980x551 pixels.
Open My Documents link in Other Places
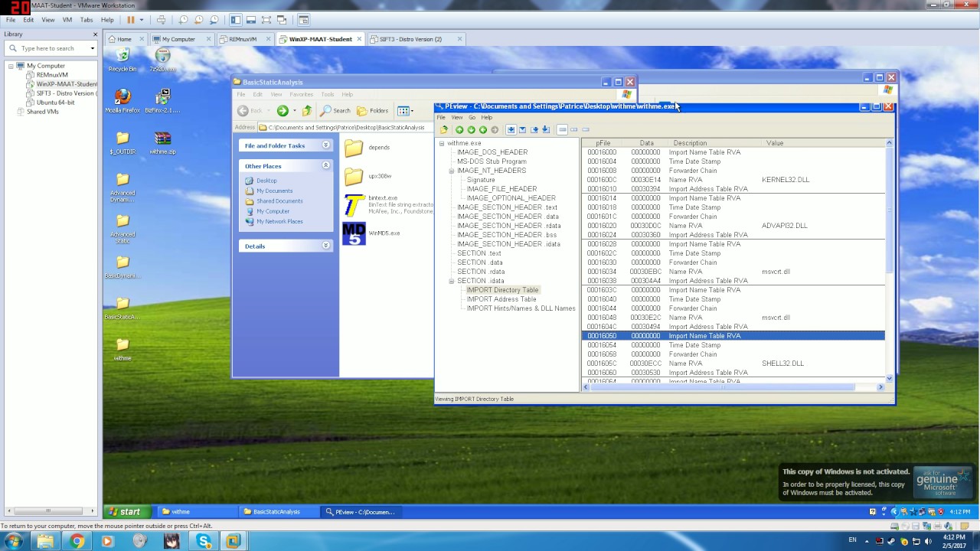pos(274,191)
